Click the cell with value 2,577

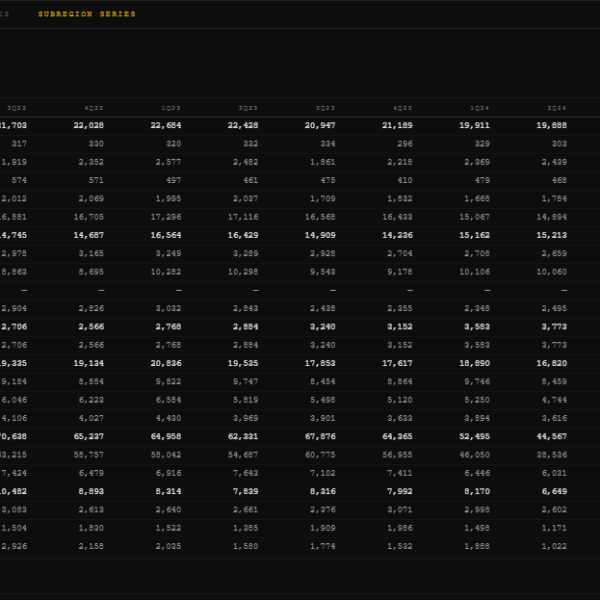pyautogui.click(x=168, y=162)
